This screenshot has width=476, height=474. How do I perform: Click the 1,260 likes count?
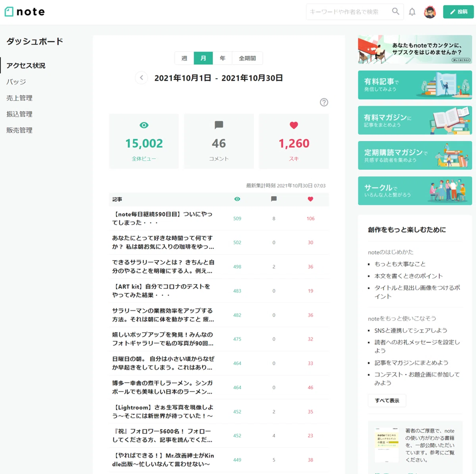(x=294, y=143)
